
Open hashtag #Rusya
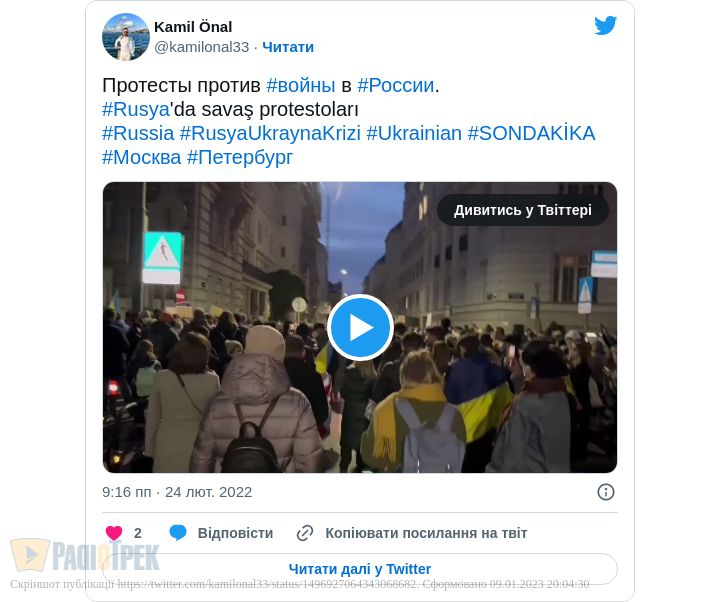[136, 109]
